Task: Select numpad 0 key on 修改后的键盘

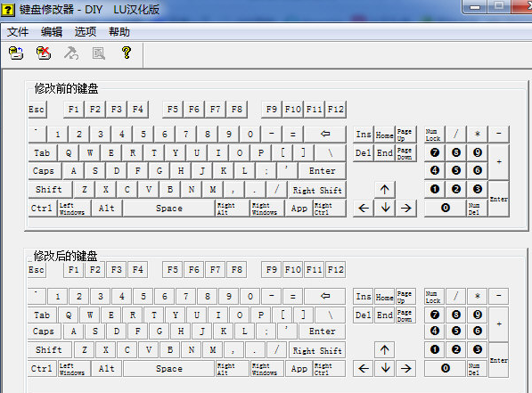Action: coord(446,368)
